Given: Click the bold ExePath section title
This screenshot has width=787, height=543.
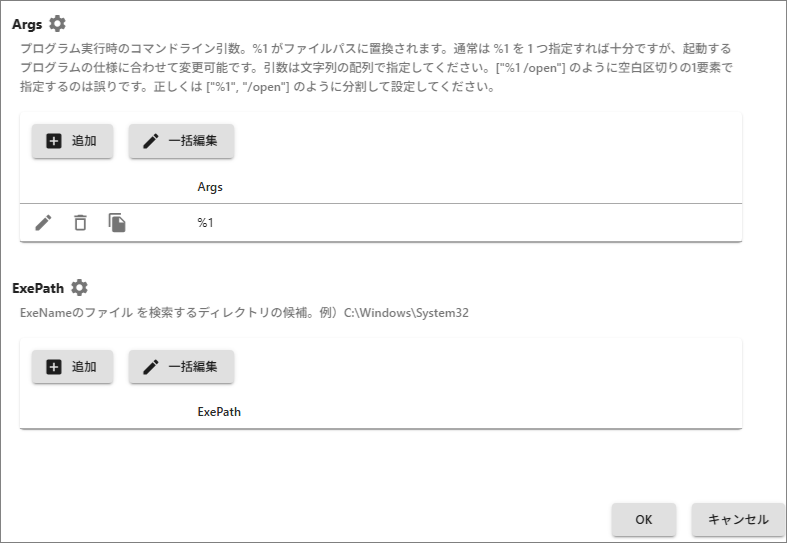Looking at the screenshot, I should click(x=38, y=288).
